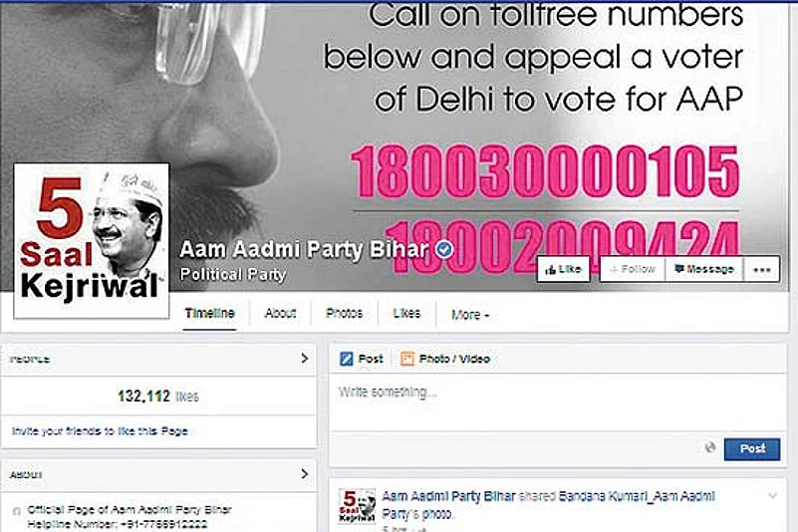Follow the Aam Aadmi Party Bihar page
Screen dimensions: 798x532
coord(633,269)
